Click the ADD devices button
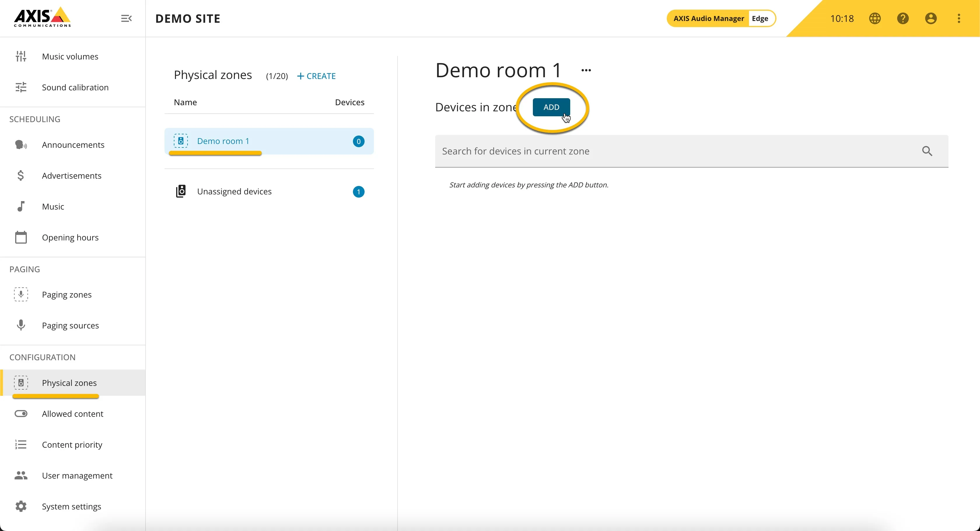Screen dimensions: 980x531 tap(551, 107)
